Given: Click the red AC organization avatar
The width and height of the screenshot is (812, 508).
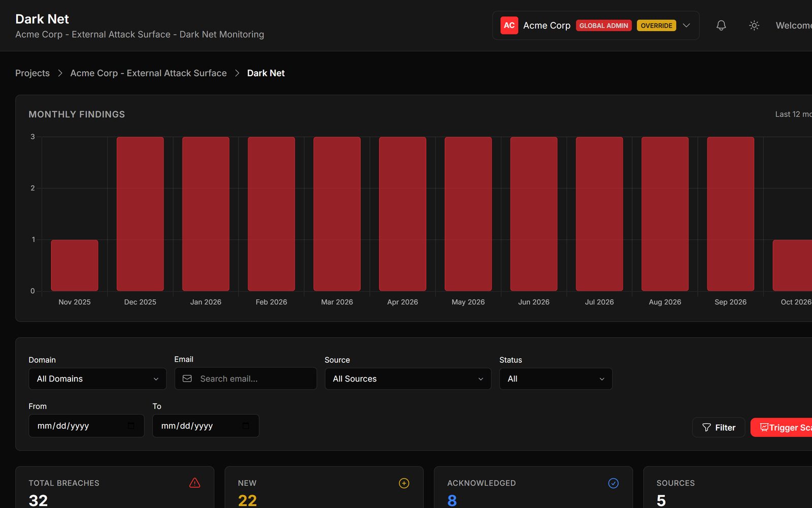Looking at the screenshot, I should pyautogui.click(x=509, y=25).
